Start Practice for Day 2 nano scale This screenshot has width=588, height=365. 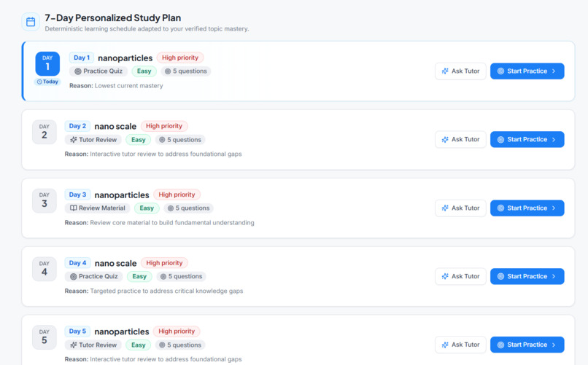click(527, 140)
